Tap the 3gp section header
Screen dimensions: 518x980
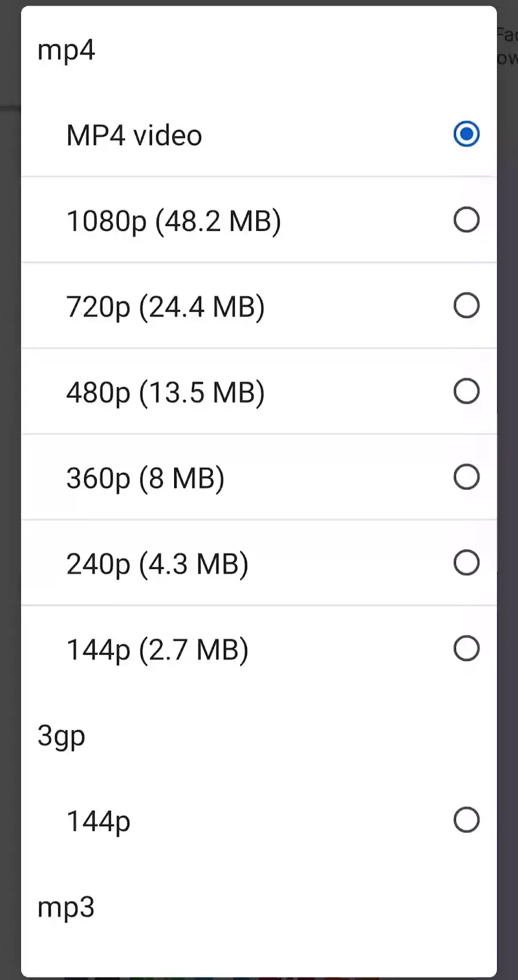pos(61,736)
